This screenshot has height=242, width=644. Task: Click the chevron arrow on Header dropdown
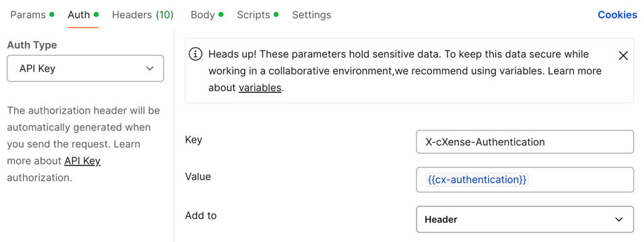(619, 219)
